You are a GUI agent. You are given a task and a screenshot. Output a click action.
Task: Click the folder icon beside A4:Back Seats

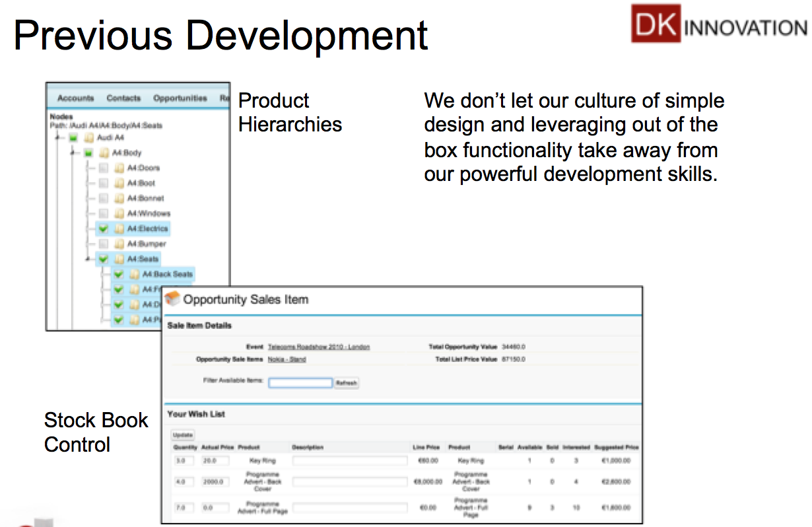tap(135, 275)
